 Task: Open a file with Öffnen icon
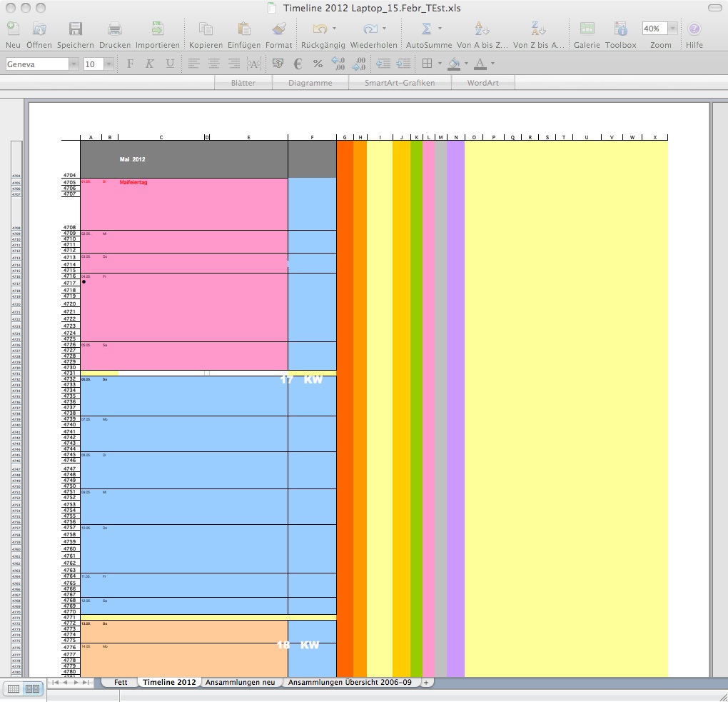[39, 29]
